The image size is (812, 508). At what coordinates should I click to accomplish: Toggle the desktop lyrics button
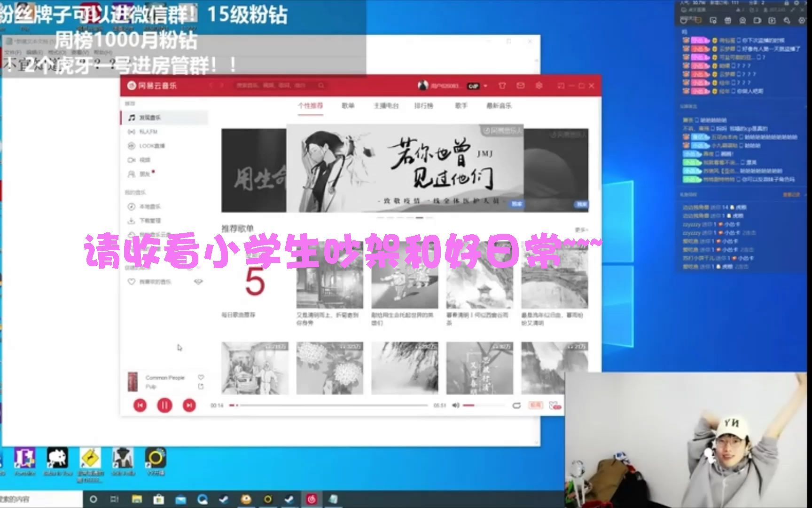536,405
